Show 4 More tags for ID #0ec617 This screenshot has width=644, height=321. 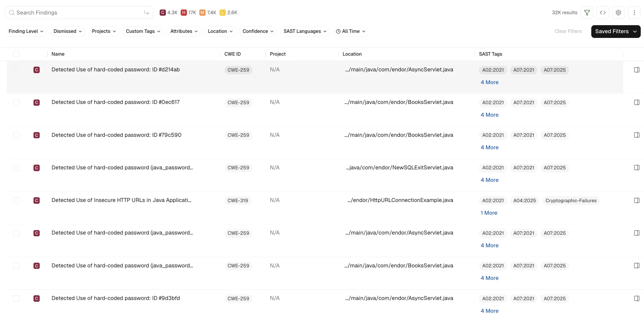[x=489, y=115]
